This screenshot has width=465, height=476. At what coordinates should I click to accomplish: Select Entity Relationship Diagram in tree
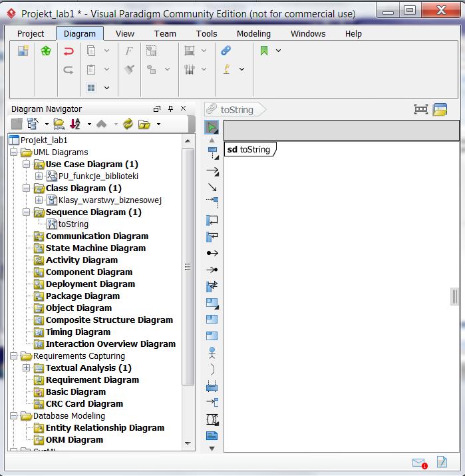pos(105,427)
